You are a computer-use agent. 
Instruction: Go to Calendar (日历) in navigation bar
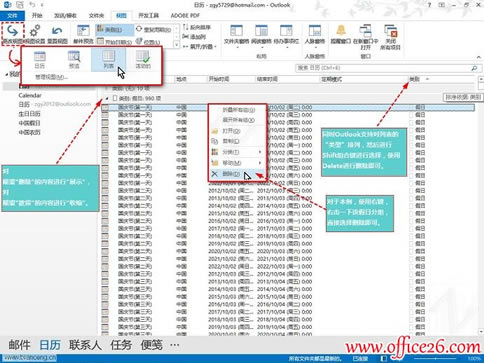coord(50,345)
